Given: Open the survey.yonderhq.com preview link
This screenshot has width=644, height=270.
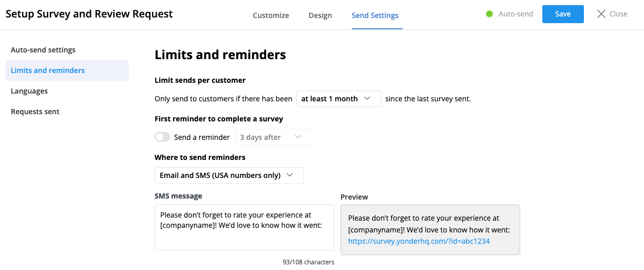Looking at the screenshot, I should pyautogui.click(x=419, y=241).
